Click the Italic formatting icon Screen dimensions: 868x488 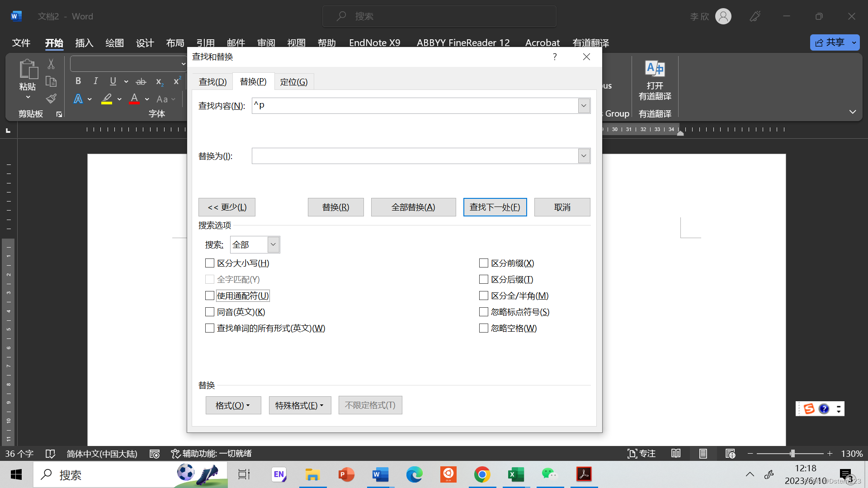(x=95, y=81)
